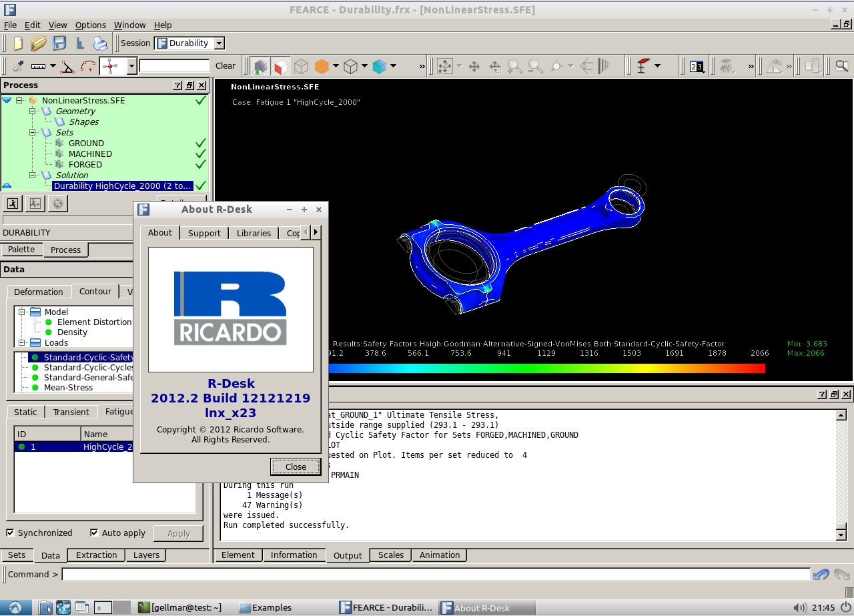
Task: Click the contour color legend bar
Action: 546,368
